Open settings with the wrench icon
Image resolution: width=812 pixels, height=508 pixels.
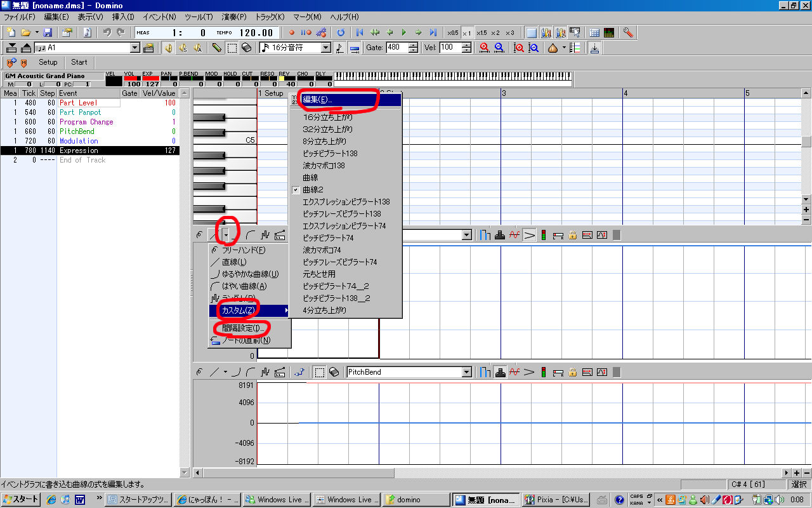628,32
